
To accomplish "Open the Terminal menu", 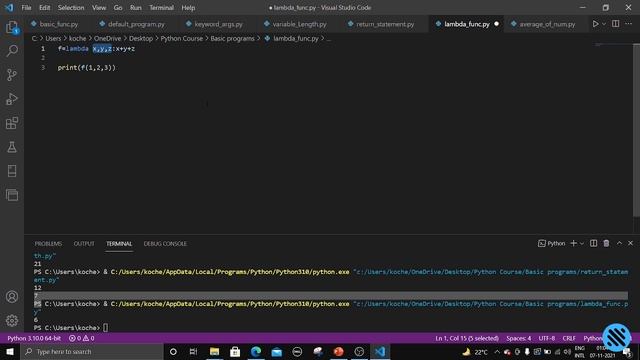I will pyautogui.click(x=161, y=8).
